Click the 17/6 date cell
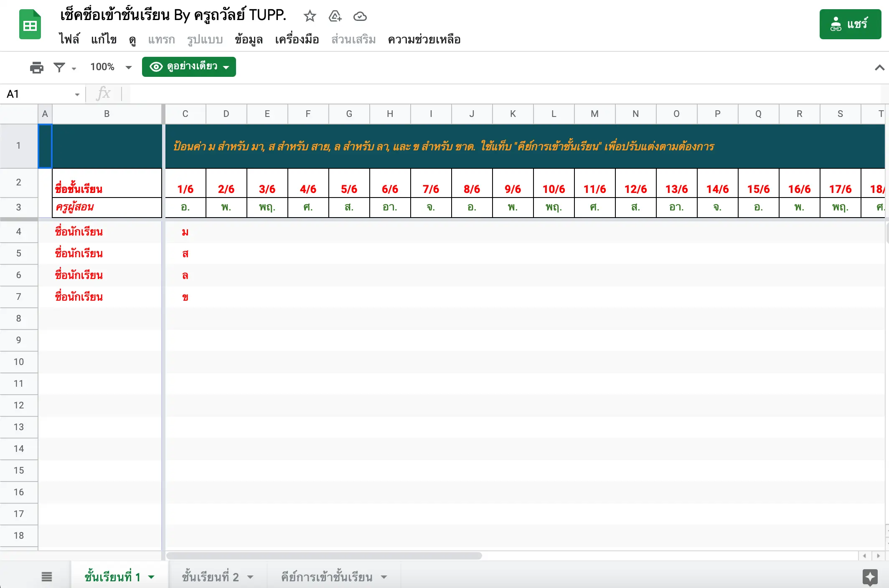 [x=840, y=183]
